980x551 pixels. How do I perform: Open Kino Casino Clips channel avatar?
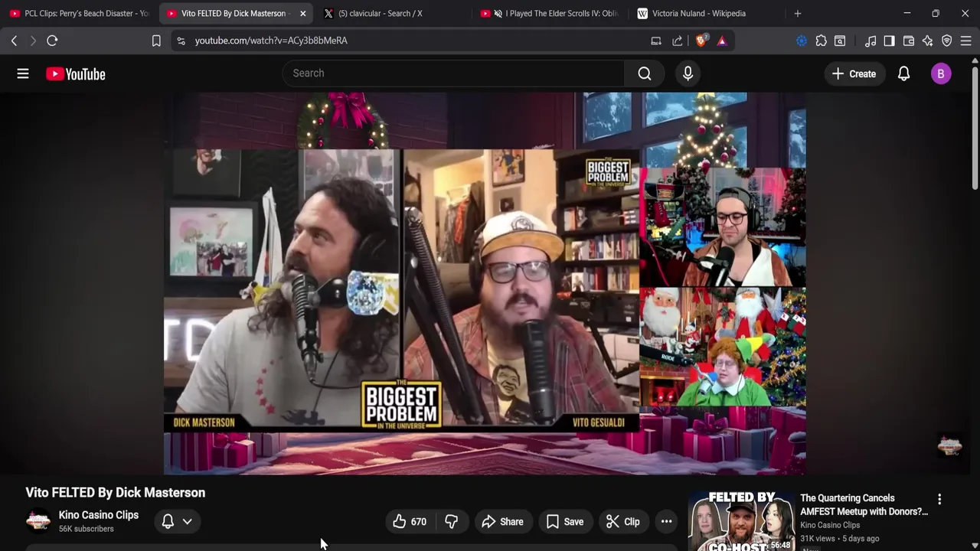pos(38,522)
